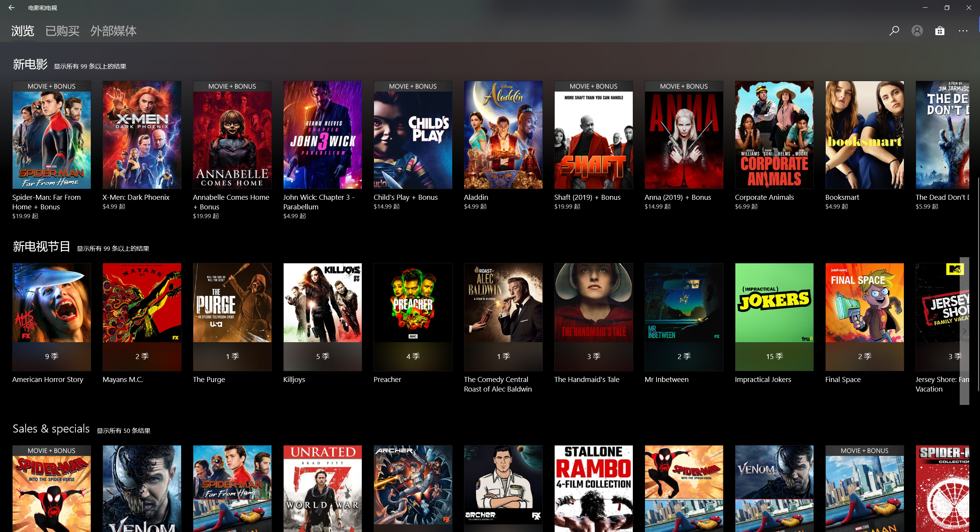This screenshot has width=980, height=532.
Task: Open Rambo 4-Film Collection poster
Action: (x=593, y=488)
